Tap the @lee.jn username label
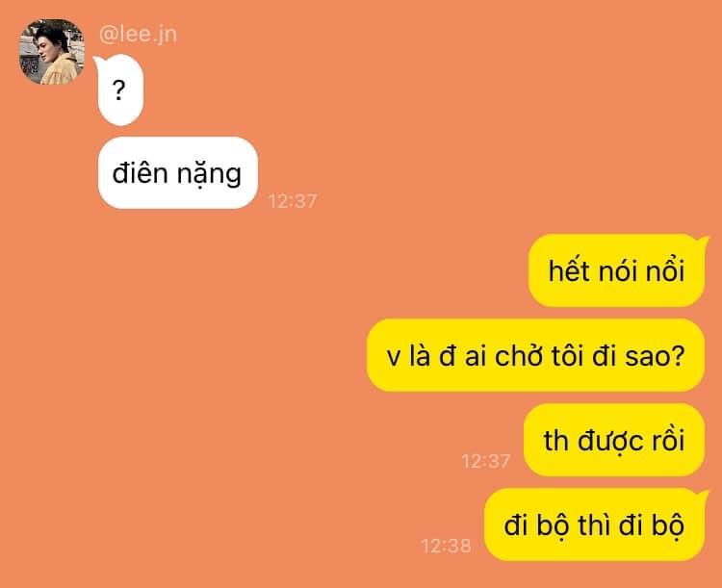This screenshot has width=722, height=588. coord(138,35)
